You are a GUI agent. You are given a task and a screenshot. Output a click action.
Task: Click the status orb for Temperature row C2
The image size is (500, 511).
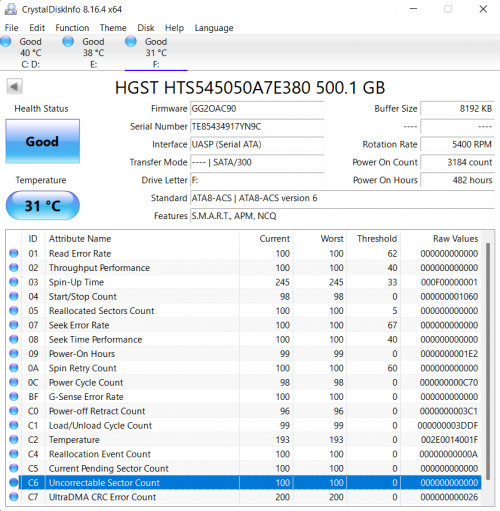[14, 440]
